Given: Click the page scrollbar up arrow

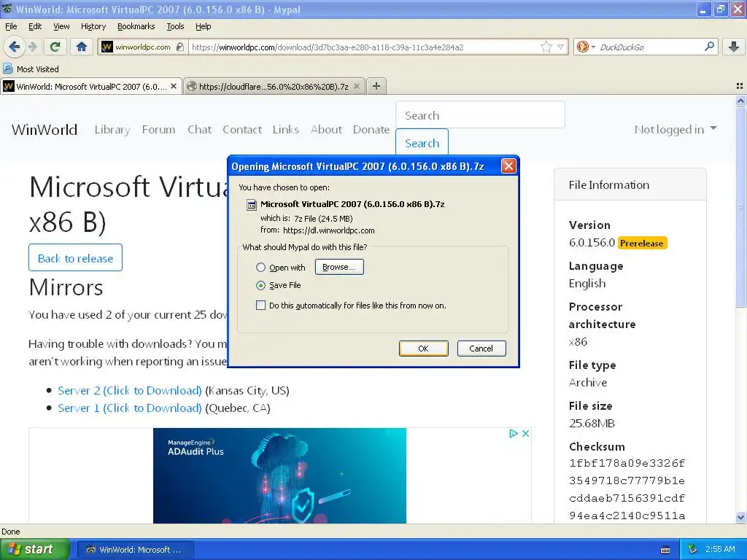Looking at the screenshot, I should (x=740, y=101).
